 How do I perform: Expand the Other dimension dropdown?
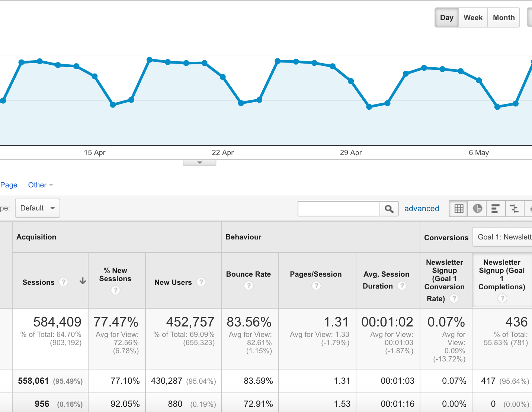pos(40,185)
